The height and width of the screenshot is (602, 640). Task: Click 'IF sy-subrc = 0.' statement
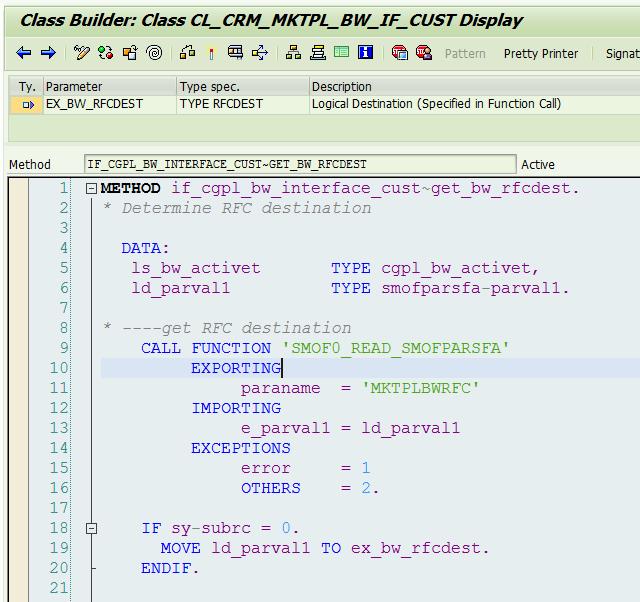click(220, 528)
